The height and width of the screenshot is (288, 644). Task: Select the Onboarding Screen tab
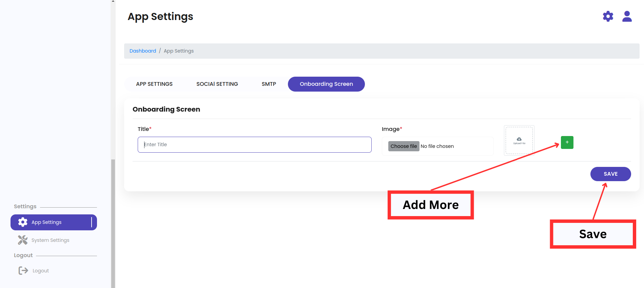[x=326, y=84]
